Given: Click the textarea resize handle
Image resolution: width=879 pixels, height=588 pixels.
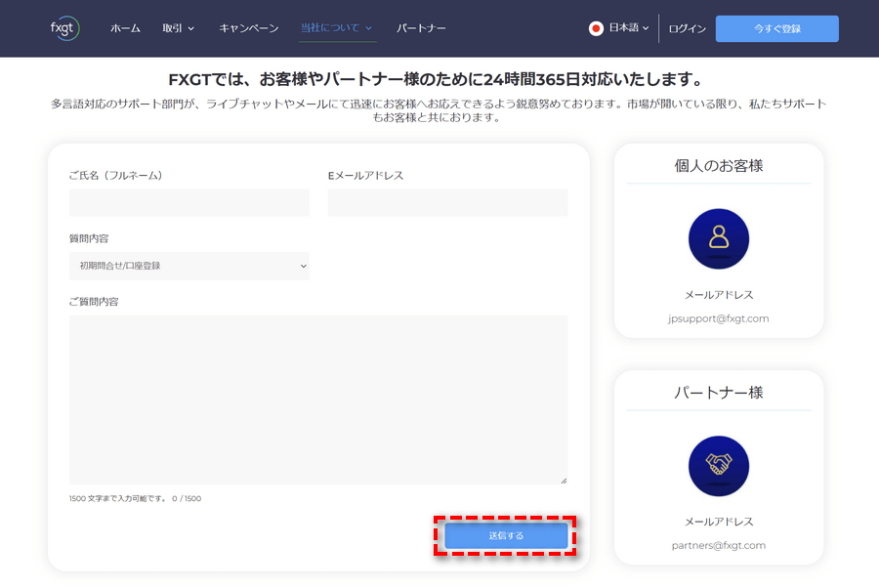Looking at the screenshot, I should (564, 481).
